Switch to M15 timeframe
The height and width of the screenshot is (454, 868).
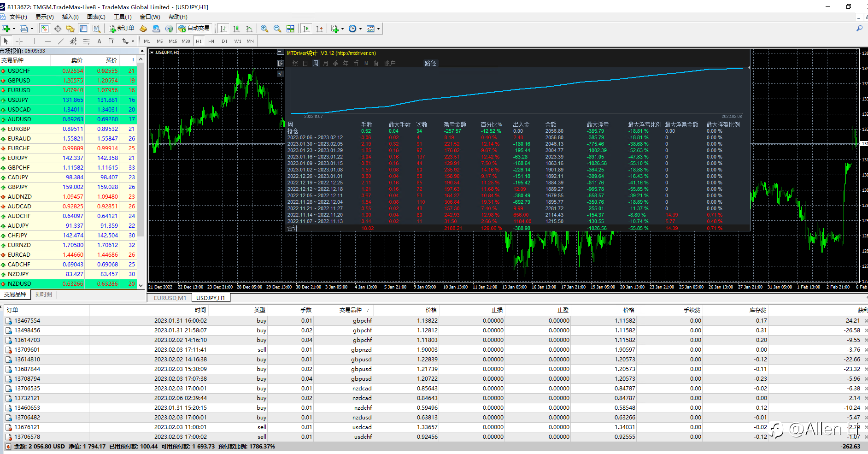[x=173, y=41]
